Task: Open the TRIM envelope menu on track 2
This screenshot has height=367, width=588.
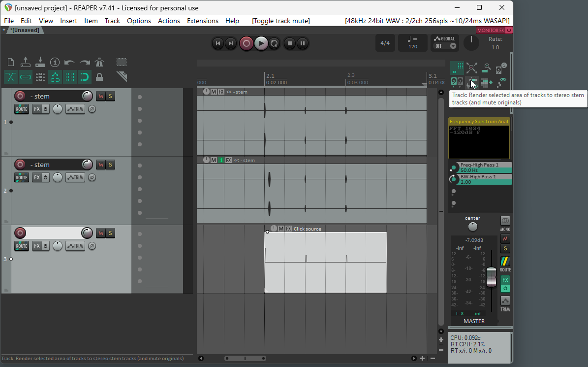Action: (75, 177)
